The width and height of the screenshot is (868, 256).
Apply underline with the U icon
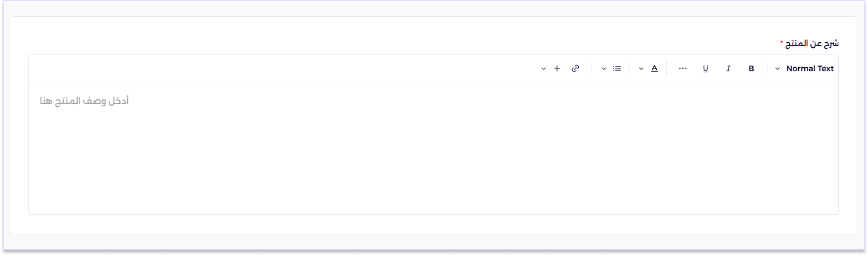[706, 68]
